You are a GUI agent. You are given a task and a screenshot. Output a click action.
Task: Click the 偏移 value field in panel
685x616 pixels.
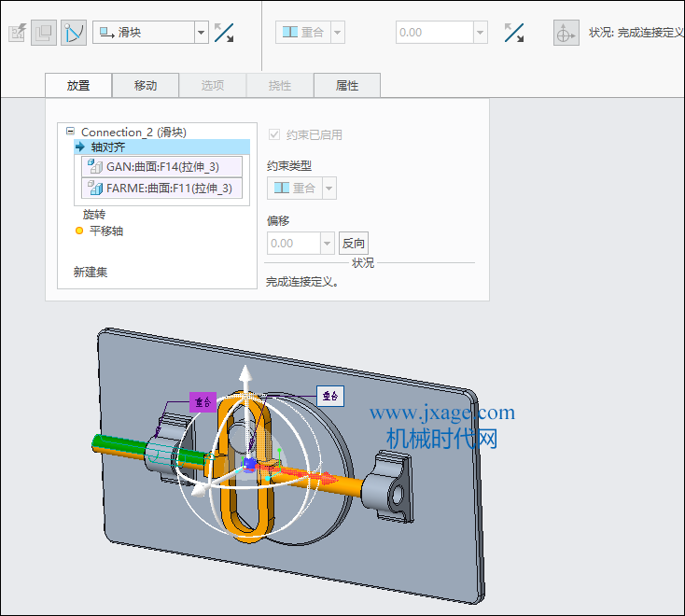pyautogui.click(x=294, y=244)
